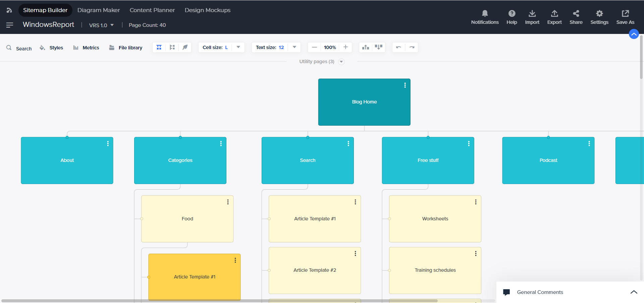
Task: Switch to Content Planner tab
Action: pyautogui.click(x=152, y=10)
